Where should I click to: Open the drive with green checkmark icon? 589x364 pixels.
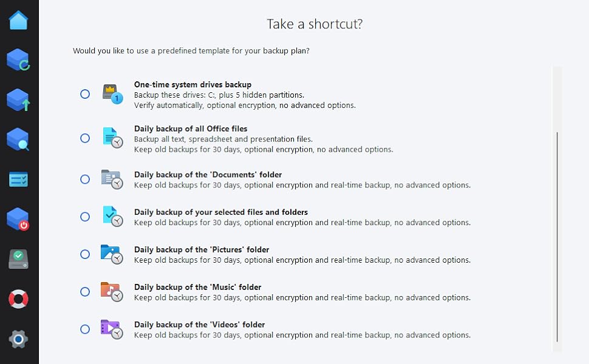click(18, 259)
